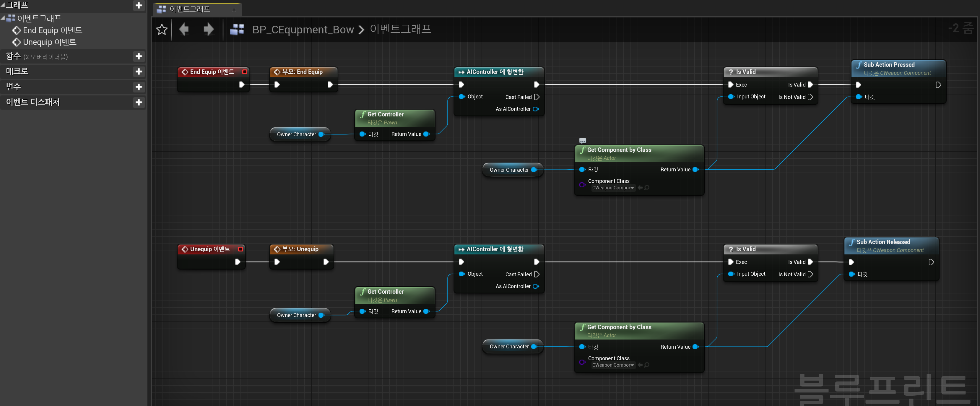Select End Equip 이벤트 in the graph tree
Screen dimensions: 980x406
click(x=52, y=30)
